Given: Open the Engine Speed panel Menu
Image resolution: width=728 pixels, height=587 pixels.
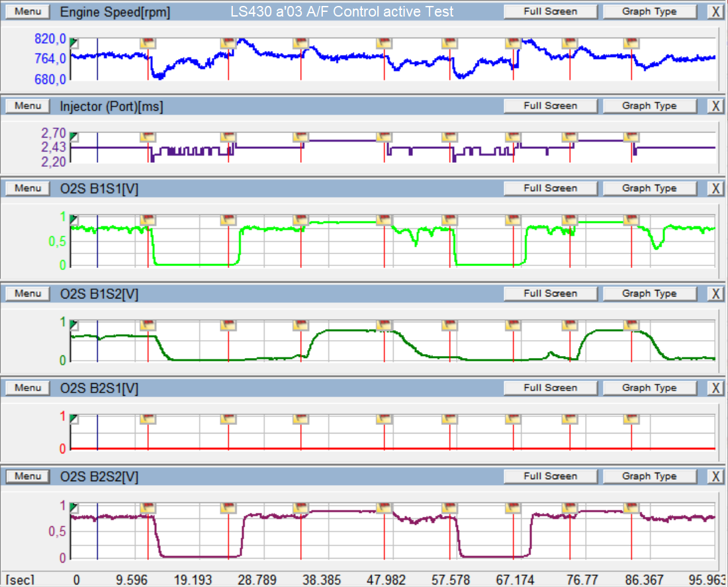Looking at the screenshot, I should point(28,11).
